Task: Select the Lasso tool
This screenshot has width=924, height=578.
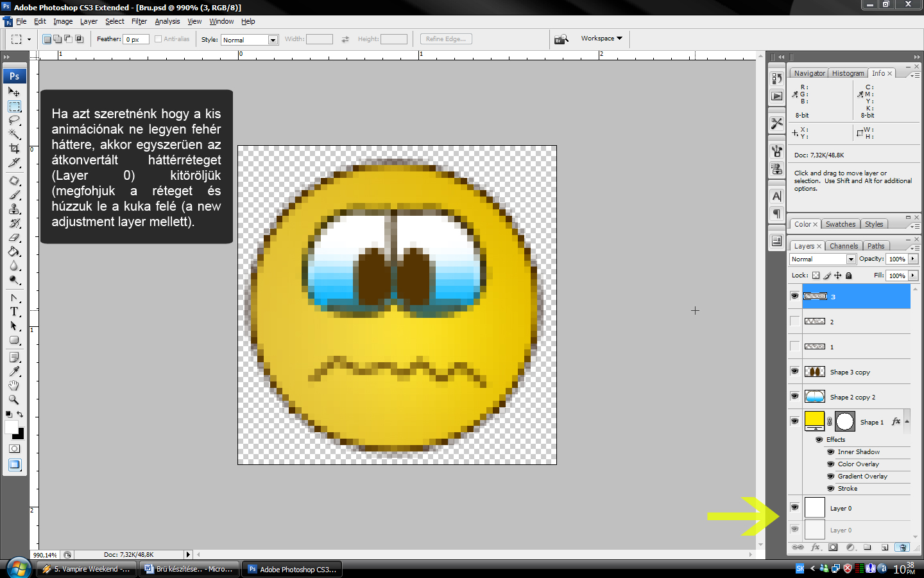Action: (x=14, y=121)
